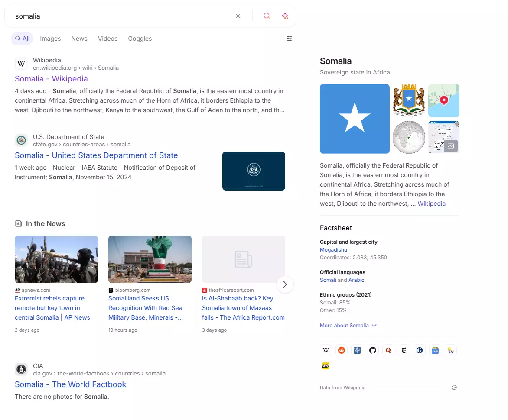Click the Wikipedia W favicon in first result
Viewport: 508px width, 420px height.
point(21,64)
